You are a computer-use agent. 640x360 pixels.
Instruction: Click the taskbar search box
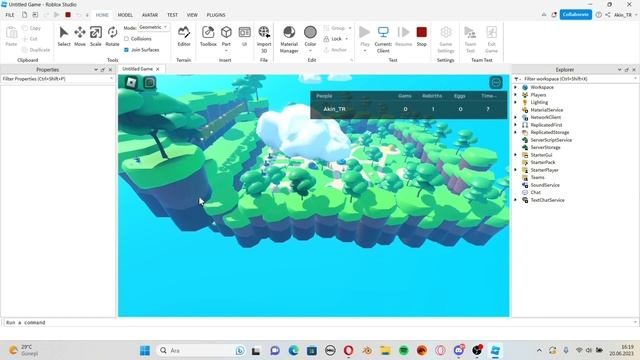click(200, 351)
